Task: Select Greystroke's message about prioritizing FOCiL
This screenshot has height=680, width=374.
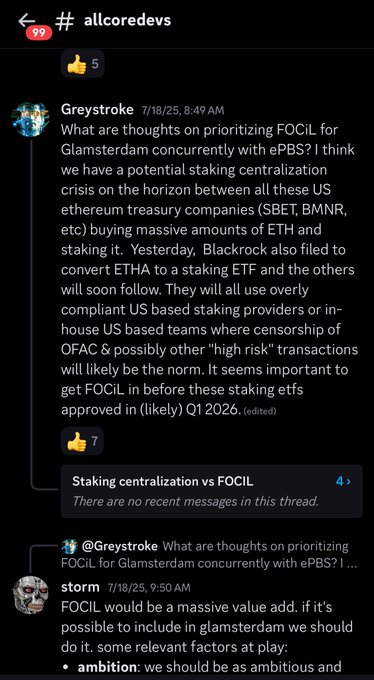Action: click(x=210, y=269)
